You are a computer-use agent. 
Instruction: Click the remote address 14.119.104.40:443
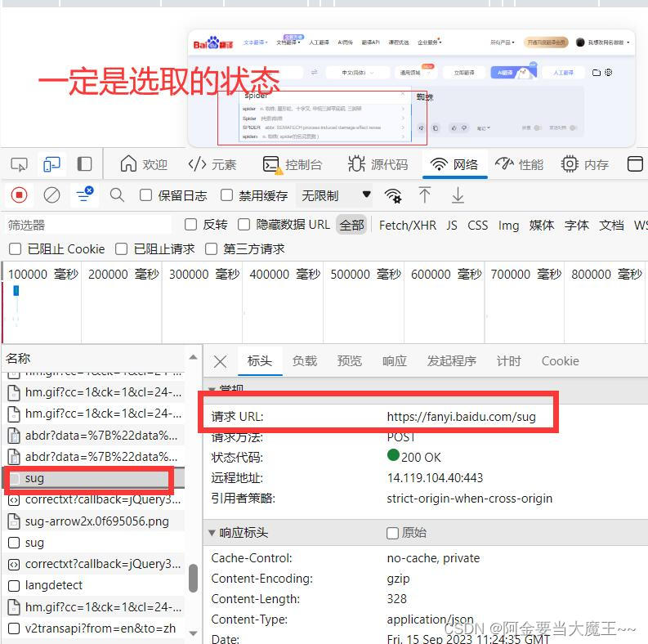[435, 478]
